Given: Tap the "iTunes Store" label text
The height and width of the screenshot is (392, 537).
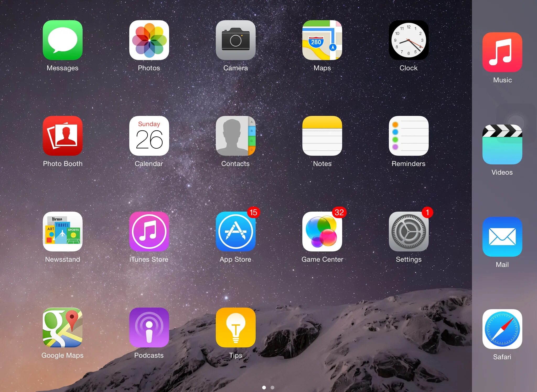Looking at the screenshot, I should (149, 259).
